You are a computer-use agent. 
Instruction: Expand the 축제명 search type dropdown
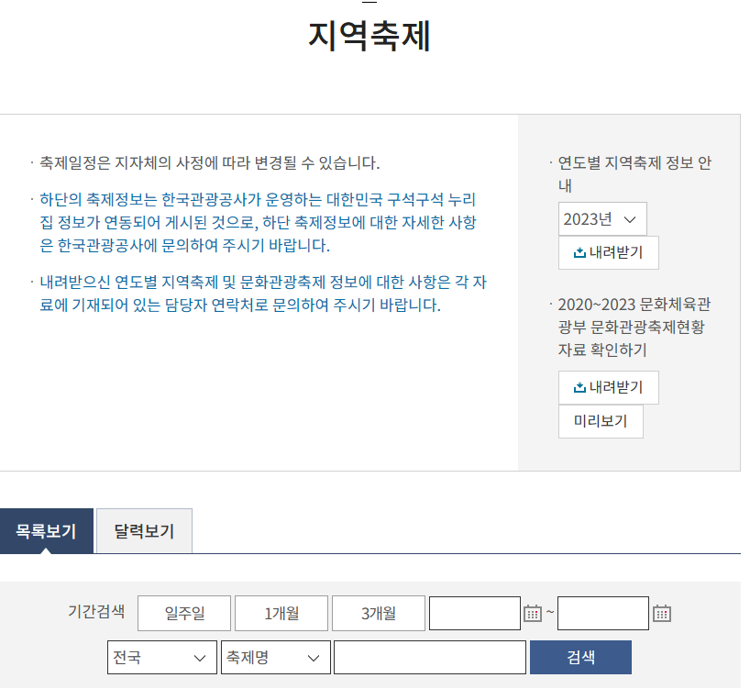click(x=275, y=658)
